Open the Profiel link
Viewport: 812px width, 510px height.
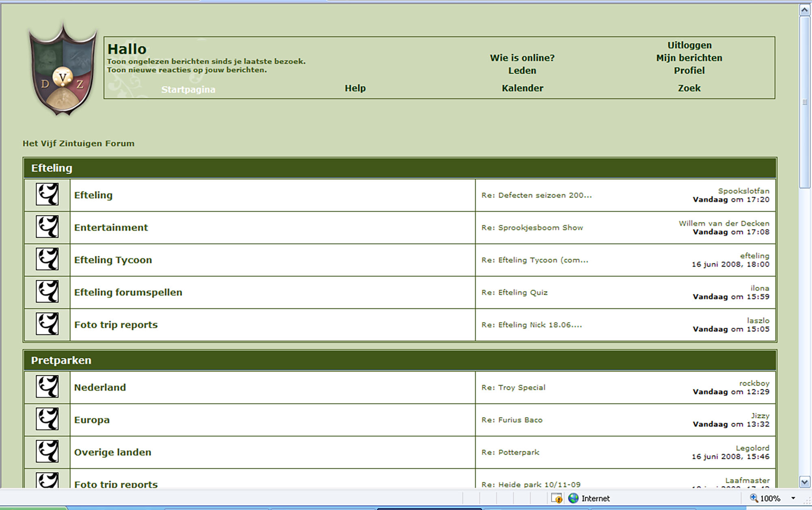(689, 71)
